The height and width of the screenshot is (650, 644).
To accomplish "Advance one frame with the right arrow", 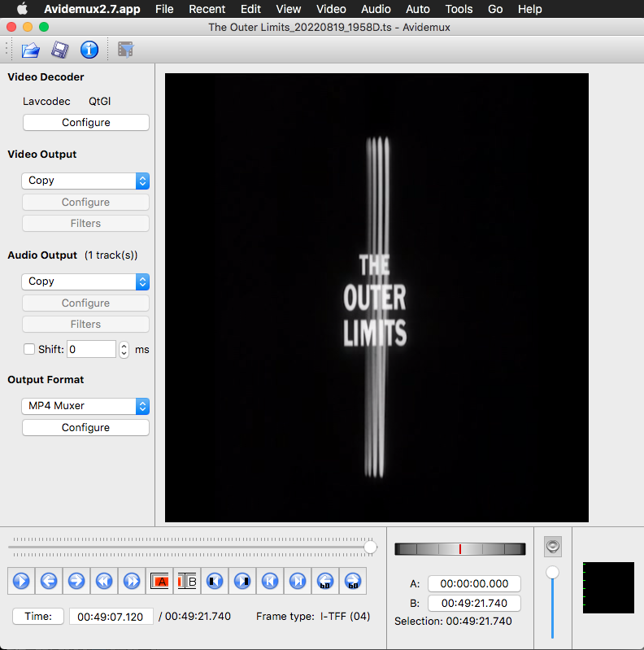I will click(76, 581).
